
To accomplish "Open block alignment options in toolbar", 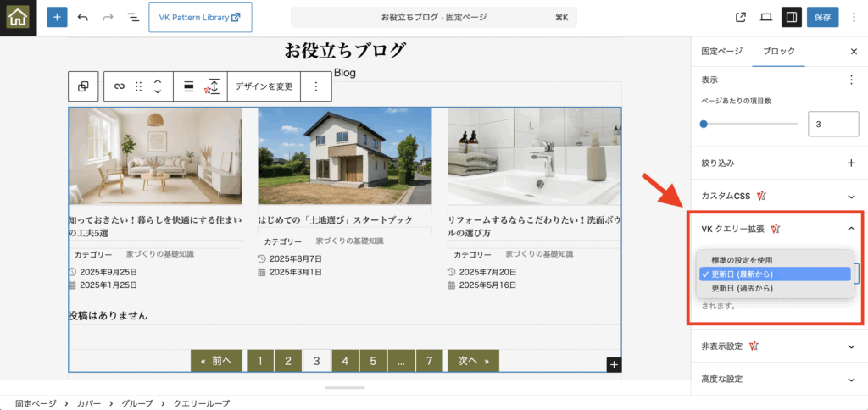I will [188, 86].
